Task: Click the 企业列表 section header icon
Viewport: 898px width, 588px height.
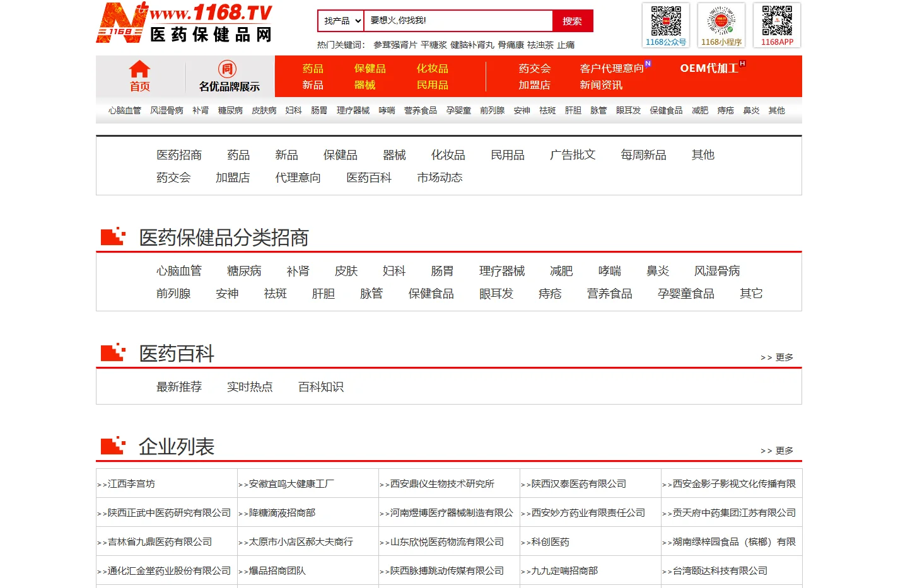Action: pos(113,446)
